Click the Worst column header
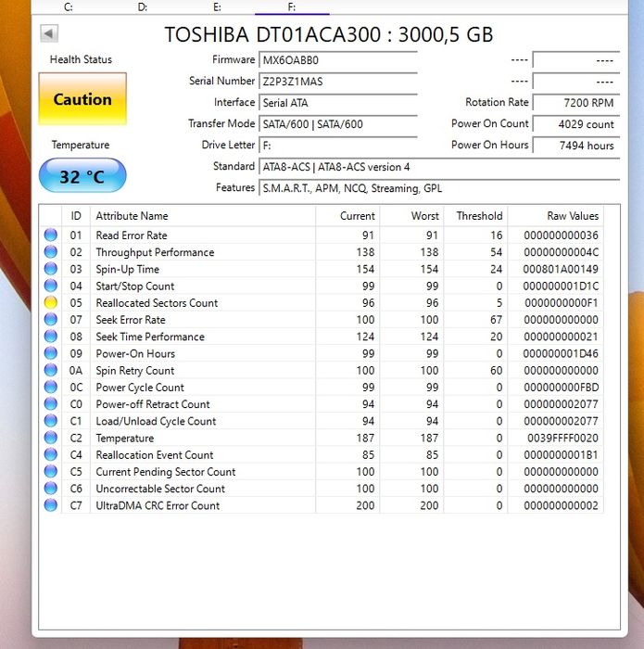This screenshot has height=649, width=644. click(x=411, y=216)
